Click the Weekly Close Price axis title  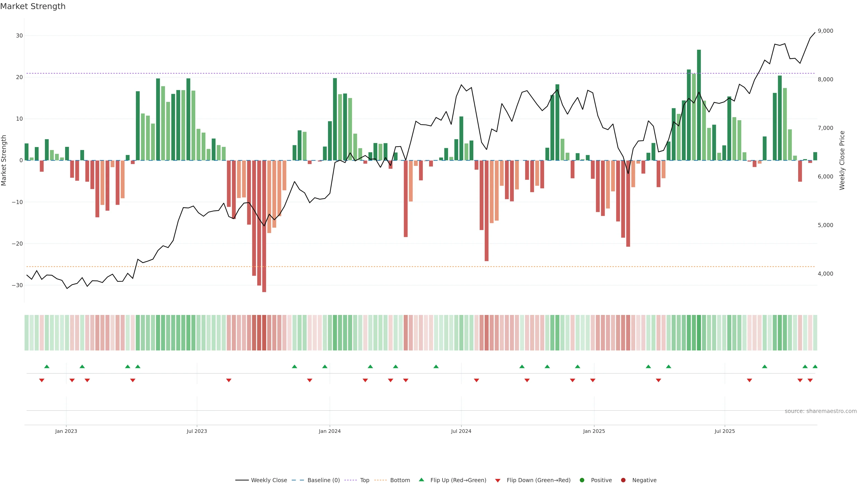842,160
